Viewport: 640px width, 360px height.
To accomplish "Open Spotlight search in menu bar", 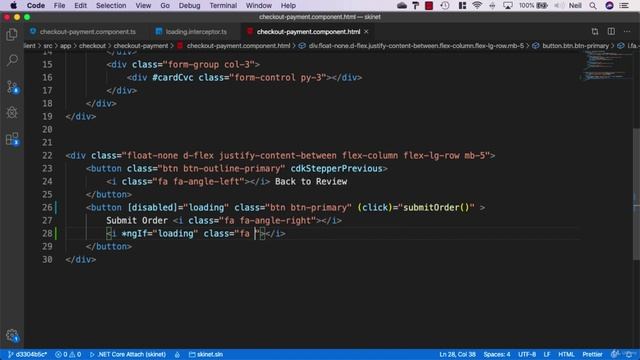I will [593, 5].
